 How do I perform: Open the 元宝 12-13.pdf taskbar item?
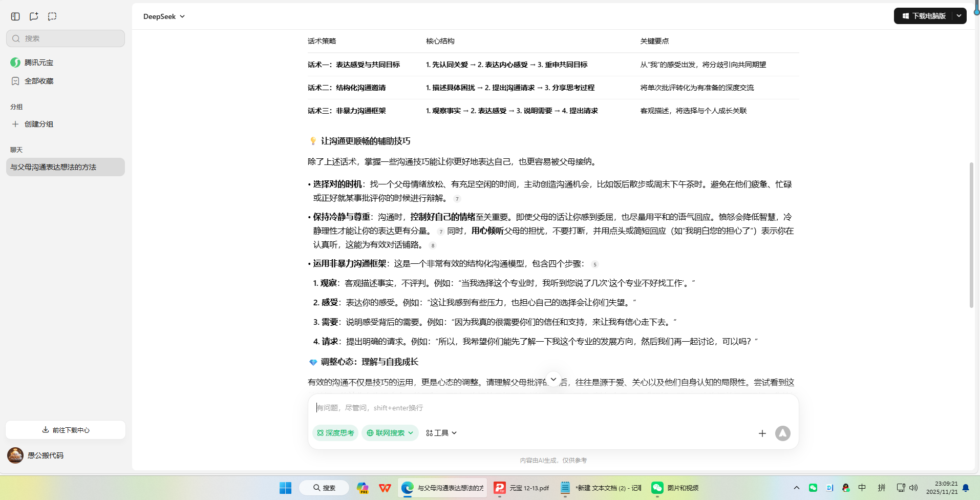pos(521,487)
